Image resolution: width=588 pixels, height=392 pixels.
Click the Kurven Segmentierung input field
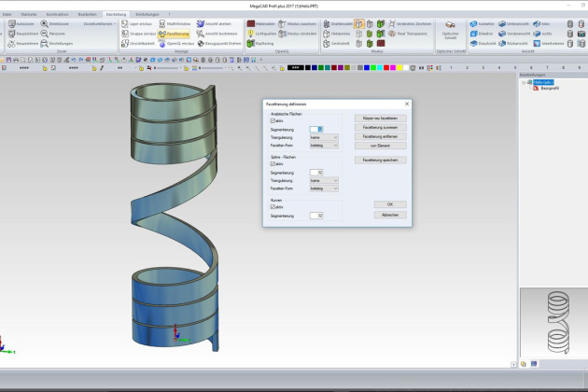(315, 216)
